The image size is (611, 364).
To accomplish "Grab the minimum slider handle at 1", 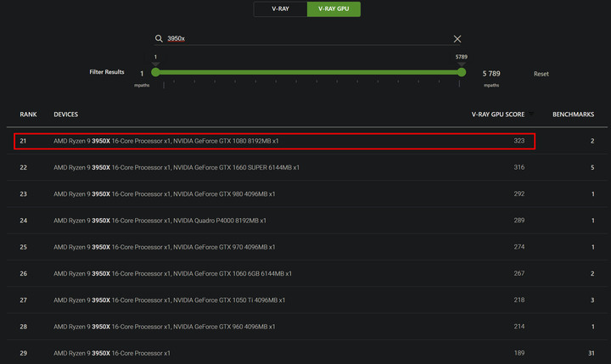I will (155, 72).
